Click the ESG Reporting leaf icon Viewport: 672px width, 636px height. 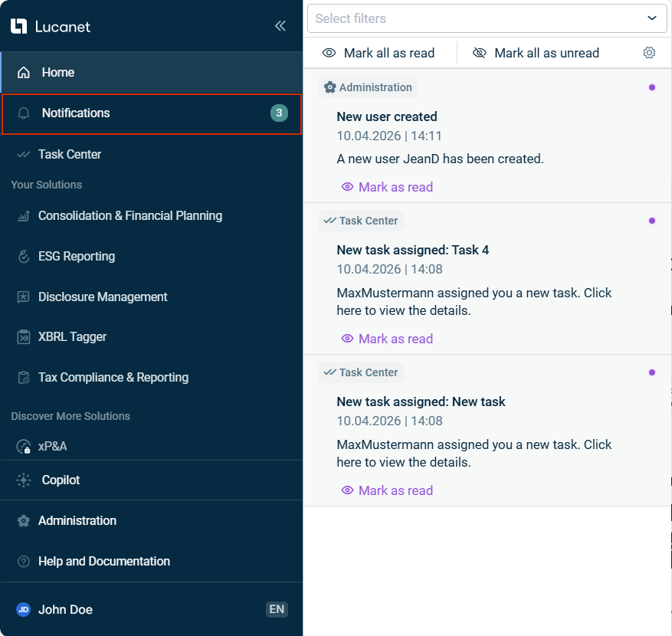[x=24, y=256]
